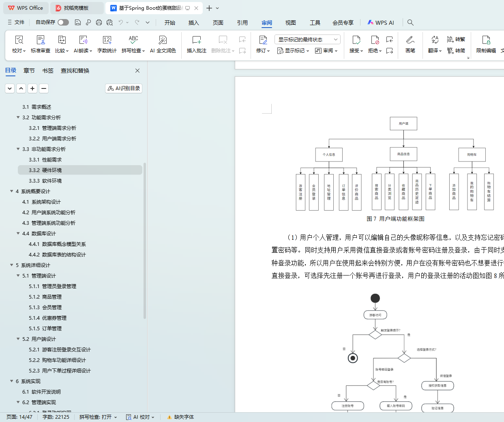Switch to the 视图 ribbon tab
504x422 pixels.
point(290,23)
